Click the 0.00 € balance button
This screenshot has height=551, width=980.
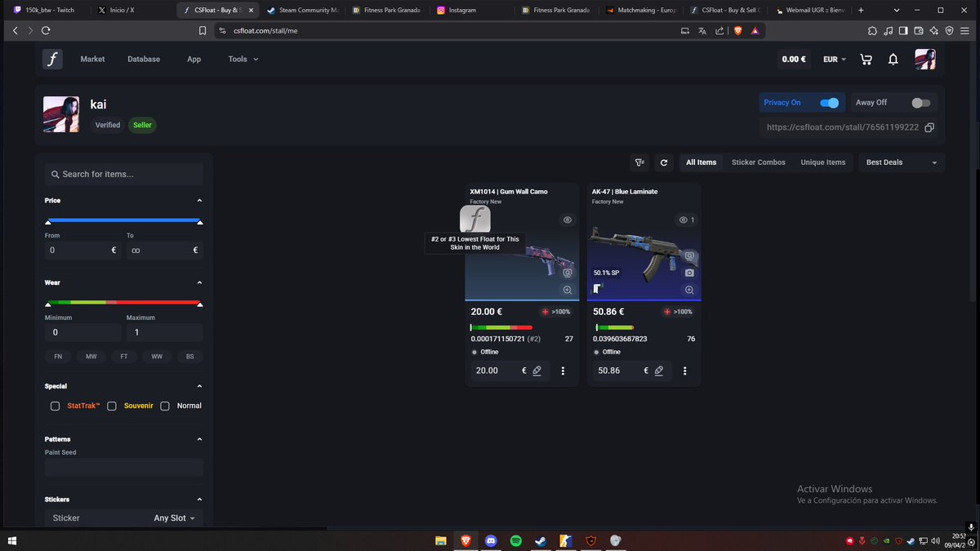[794, 60]
